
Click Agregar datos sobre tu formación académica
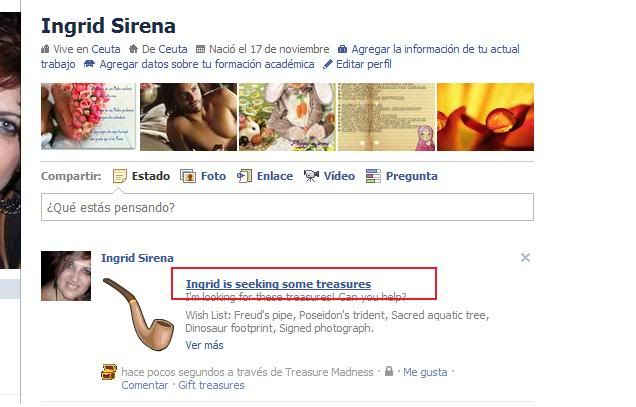coord(207,64)
